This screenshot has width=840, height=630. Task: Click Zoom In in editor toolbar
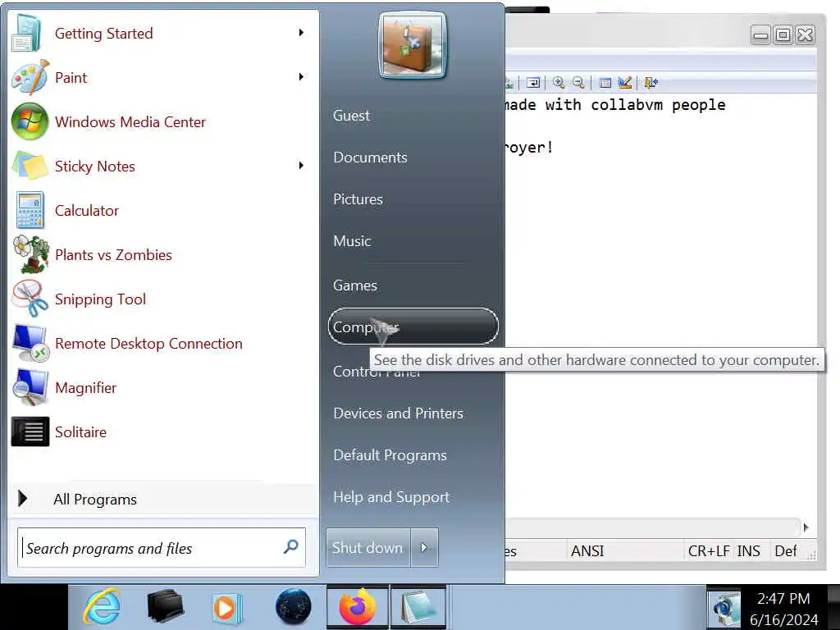pyautogui.click(x=559, y=83)
